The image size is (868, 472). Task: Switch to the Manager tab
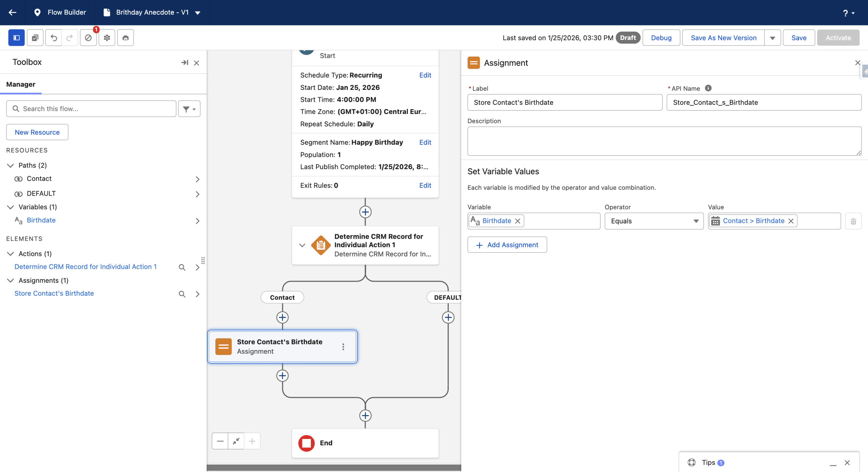[x=21, y=84]
